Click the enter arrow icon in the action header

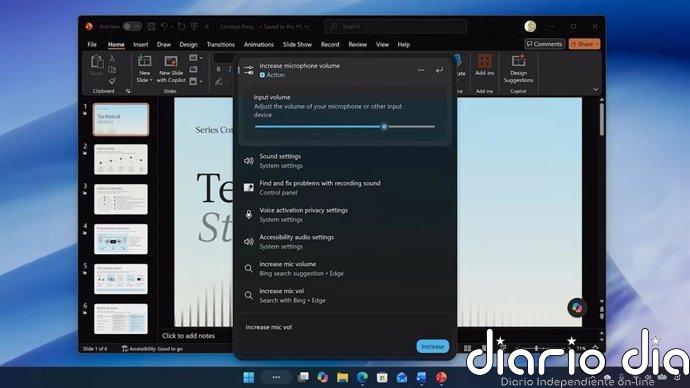click(439, 70)
